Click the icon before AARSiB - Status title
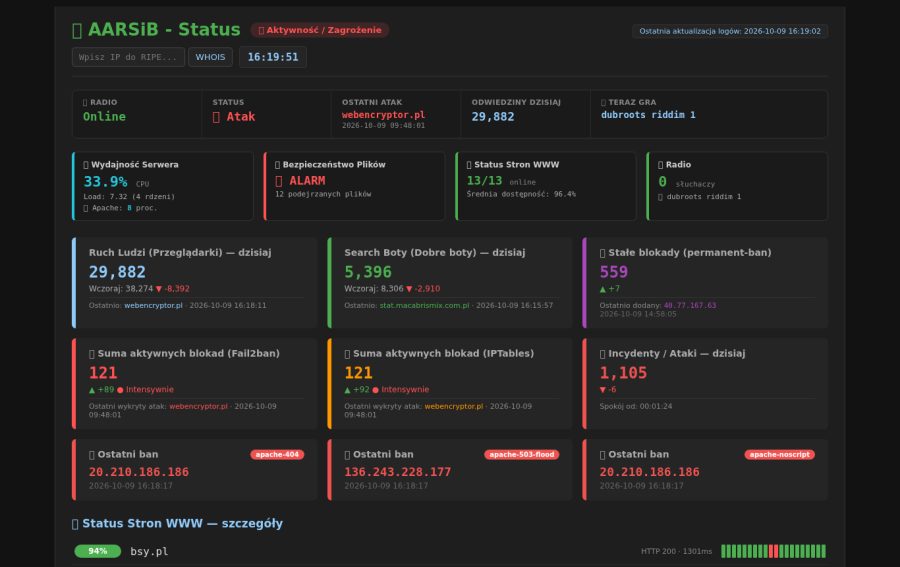Screen dimensions: 900x567 click(x=77, y=30)
